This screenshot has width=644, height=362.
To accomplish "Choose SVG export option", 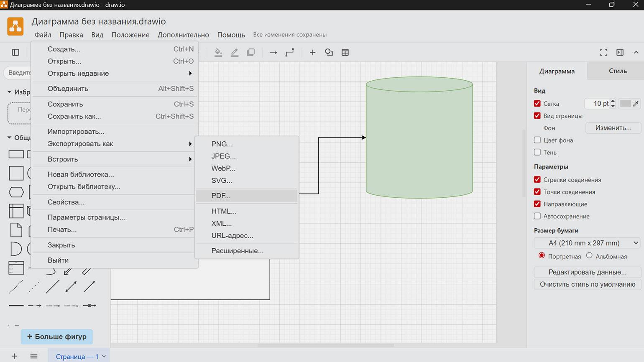I will click(247, 181).
